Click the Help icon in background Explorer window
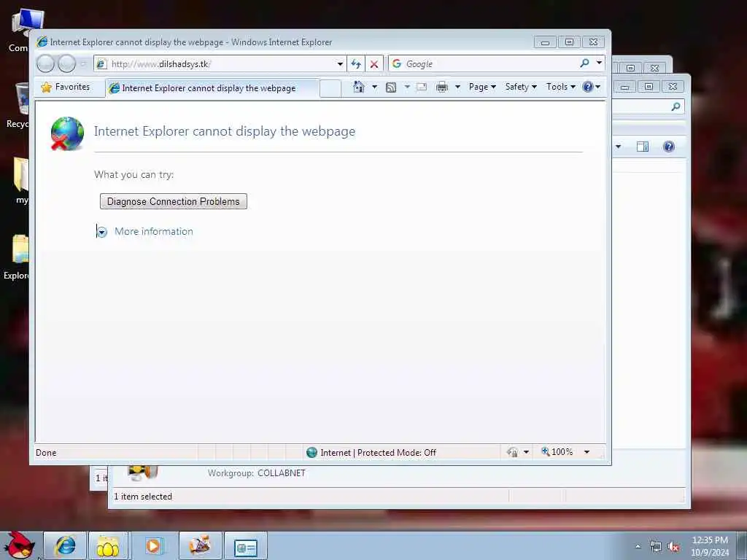The image size is (747, 560). (x=669, y=147)
